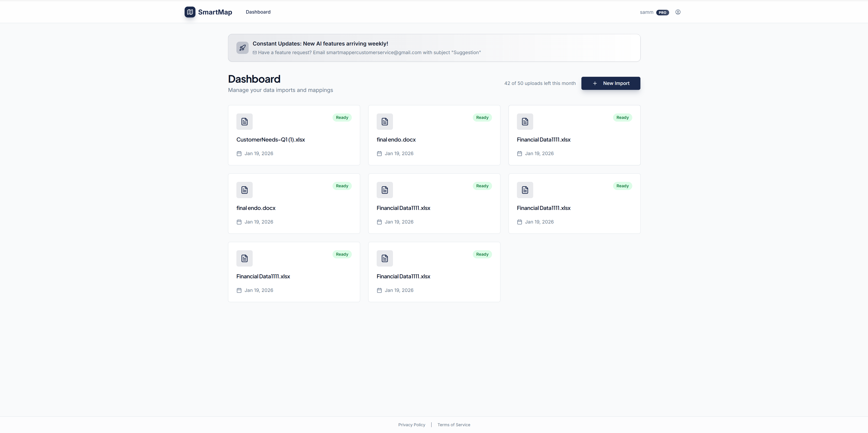
Task: Open the Privacy Policy link
Action: pos(411,425)
